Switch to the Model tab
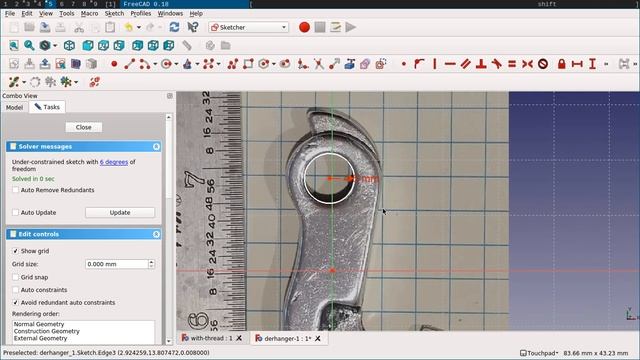 pyautogui.click(x=14, y=107)
